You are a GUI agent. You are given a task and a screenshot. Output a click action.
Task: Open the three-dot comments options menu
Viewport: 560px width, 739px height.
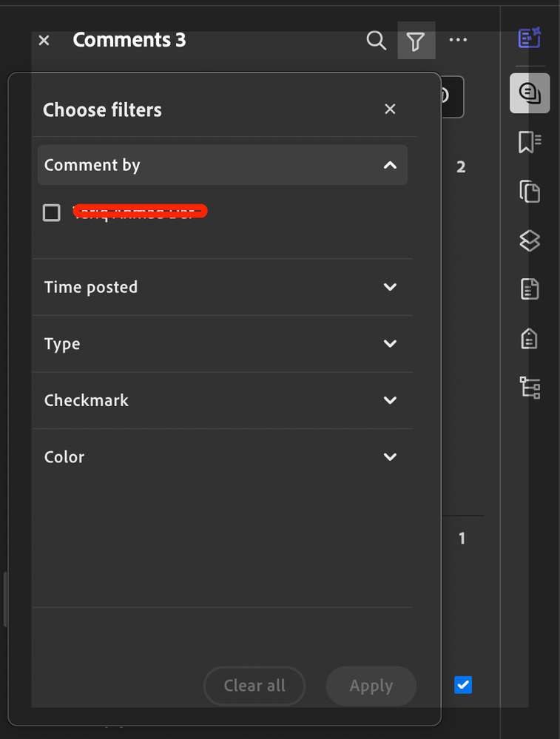click(x=459, y=40)
